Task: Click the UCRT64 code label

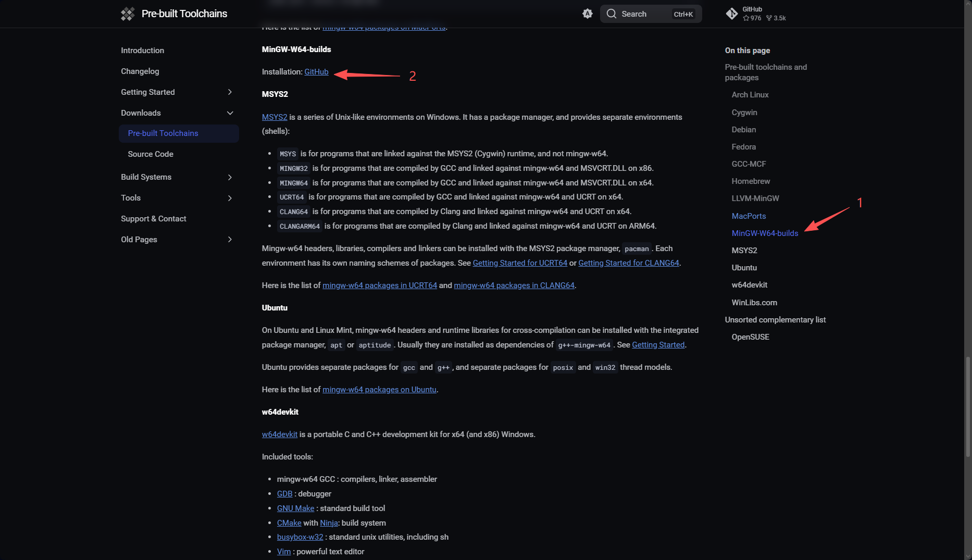Action: pos(292,197)
